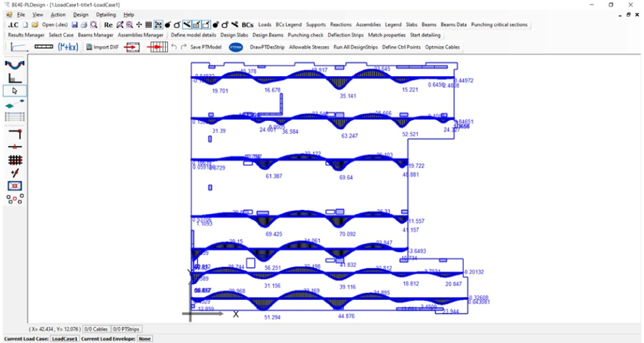644x343 pixels.
Task: Click the Run All DesignStrips button
Action: pyautogui.click(x=355, y=47)
